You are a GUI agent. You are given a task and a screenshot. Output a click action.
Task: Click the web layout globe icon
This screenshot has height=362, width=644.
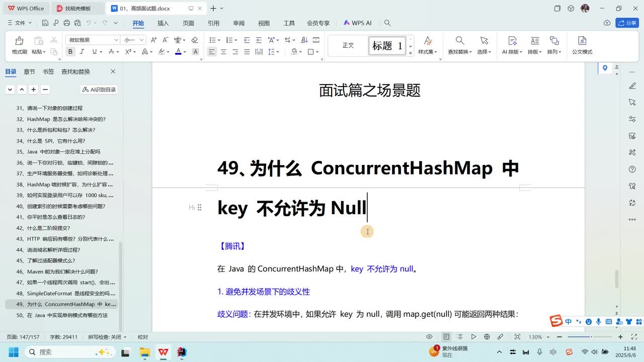click(487, 337)
